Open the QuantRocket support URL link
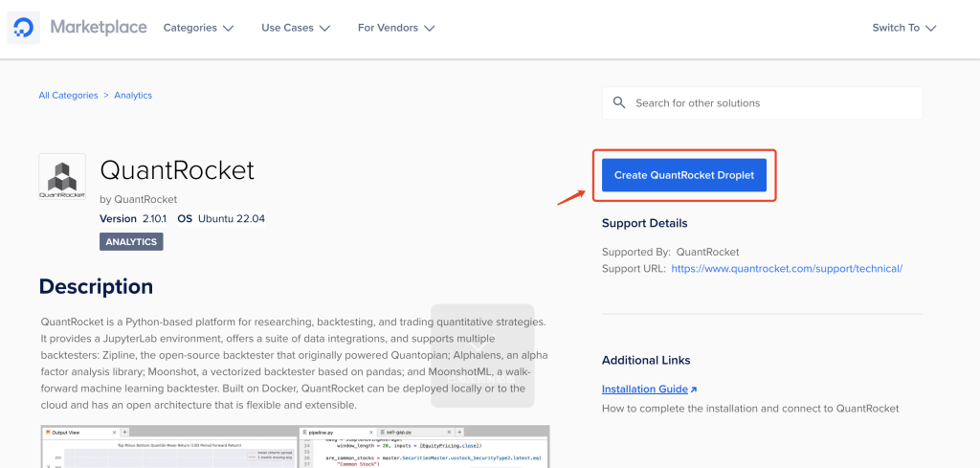 (x=787, y=269)
